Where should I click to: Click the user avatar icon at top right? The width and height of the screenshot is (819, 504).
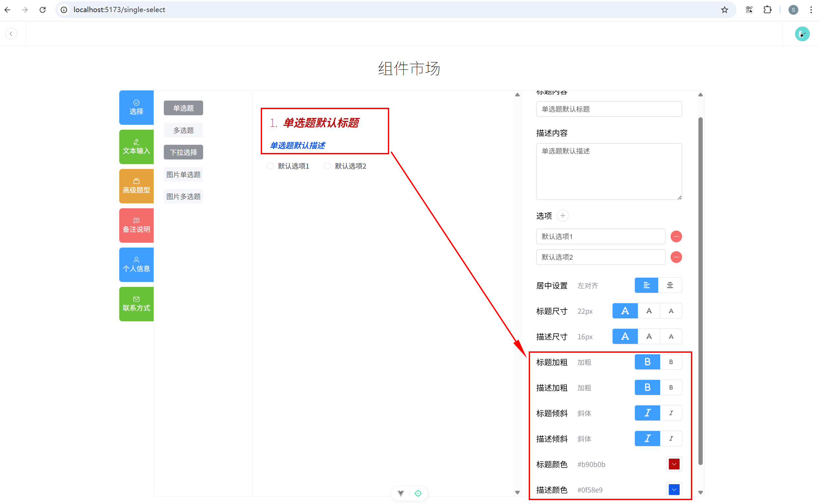click(x=802, y=34)
